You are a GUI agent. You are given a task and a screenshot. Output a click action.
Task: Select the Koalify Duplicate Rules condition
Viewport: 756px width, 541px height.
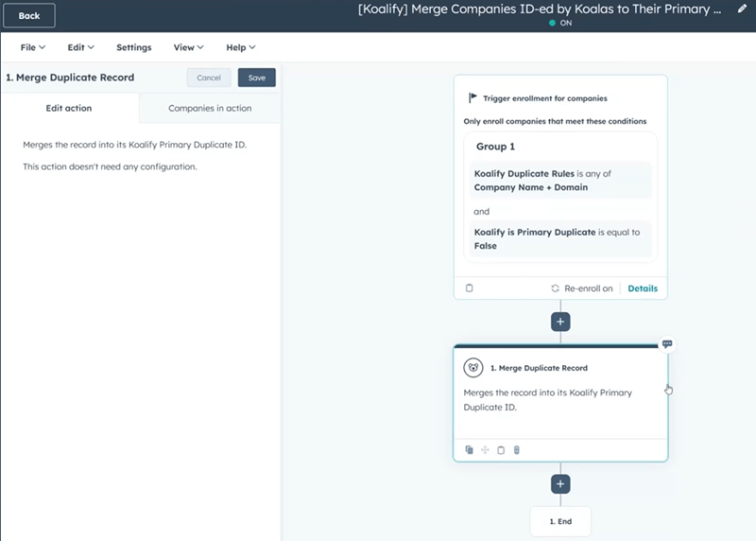pos(560,181)
